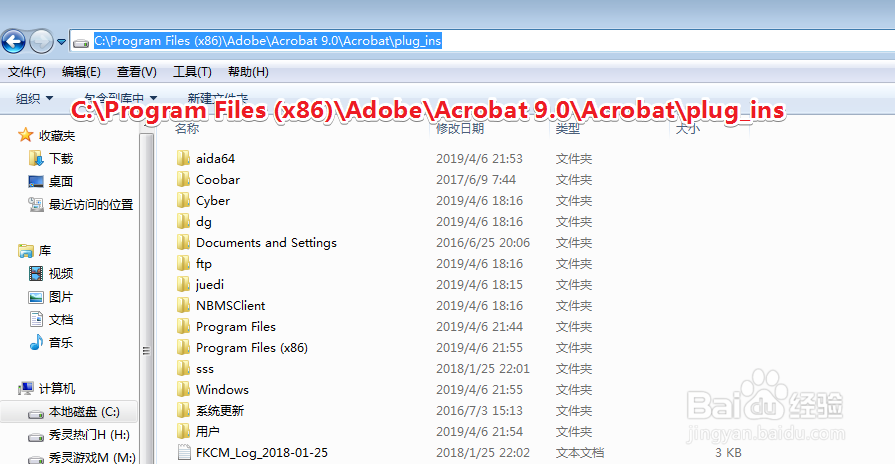Select the NBMSClient folder name

click(x=231, y=306)
